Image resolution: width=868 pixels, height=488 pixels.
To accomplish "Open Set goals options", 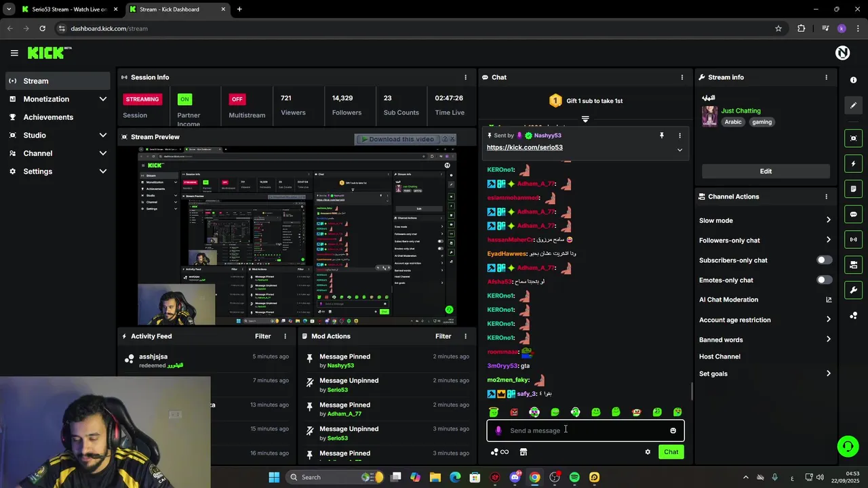I will 766,373.
